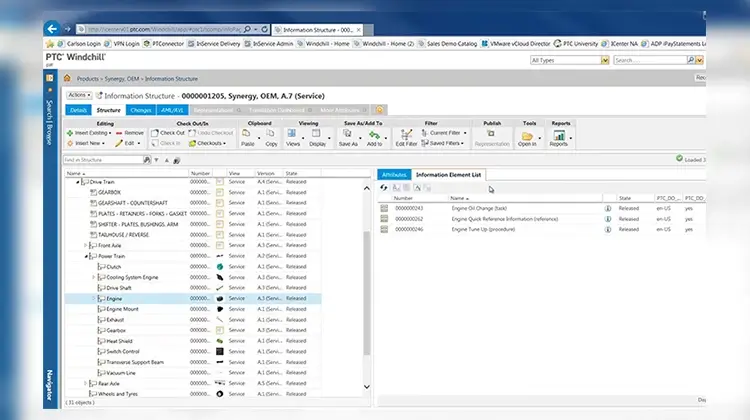The height and width of the screenshot is (420, 750).
Task: Open the Insert New dropdown
Action: click(86, 144)
